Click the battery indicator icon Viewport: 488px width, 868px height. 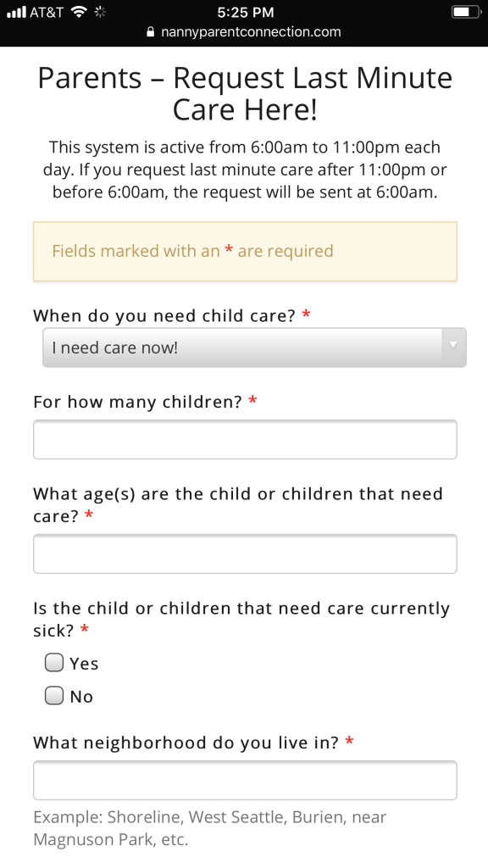pyautogui.click(x=464, y=12)
